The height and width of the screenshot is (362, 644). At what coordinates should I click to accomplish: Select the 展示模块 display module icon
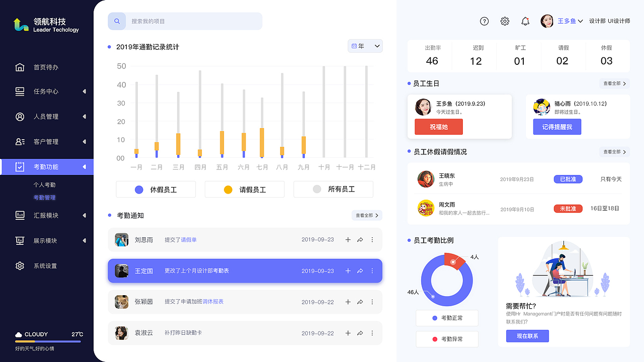pos(20,240)
